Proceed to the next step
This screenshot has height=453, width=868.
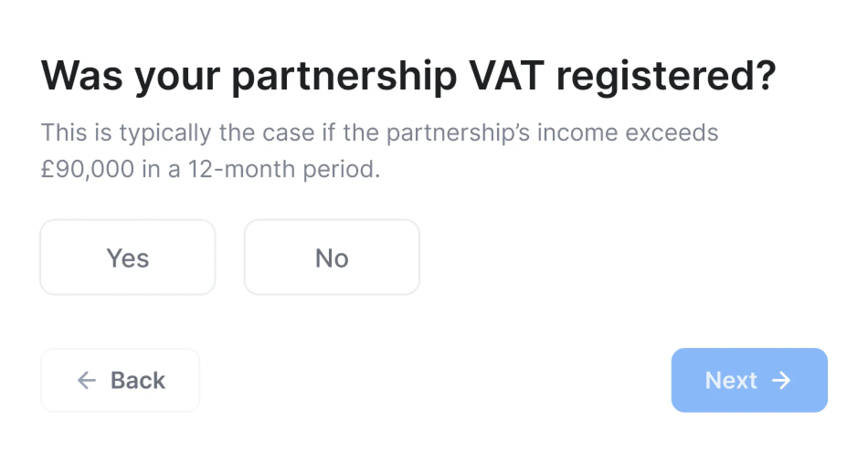click(749, 380)
